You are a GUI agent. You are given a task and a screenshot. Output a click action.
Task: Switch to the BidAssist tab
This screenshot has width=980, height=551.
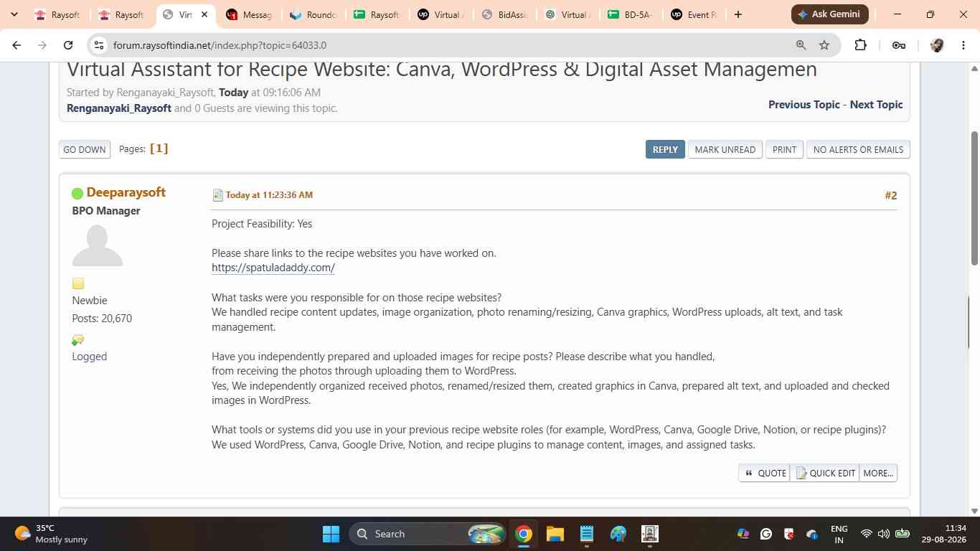coord(504,14)
